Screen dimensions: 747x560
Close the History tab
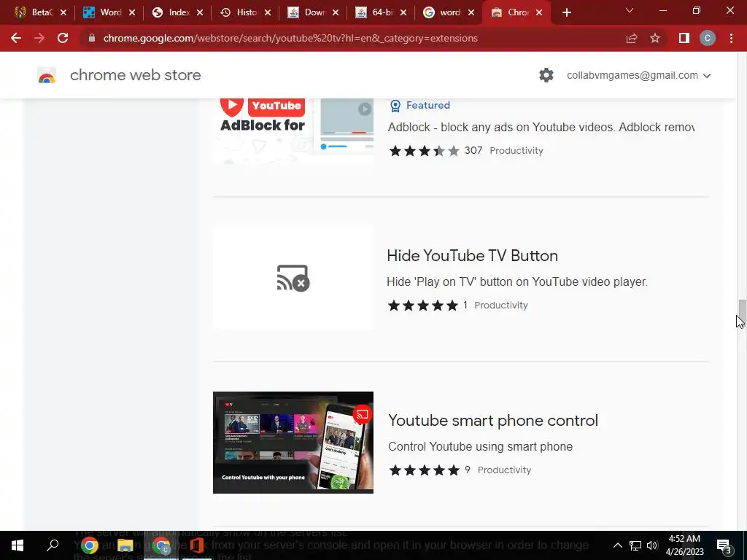pos(268,12)
